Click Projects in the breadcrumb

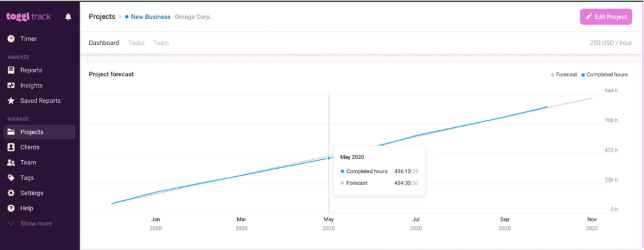(x=102, y=17)
